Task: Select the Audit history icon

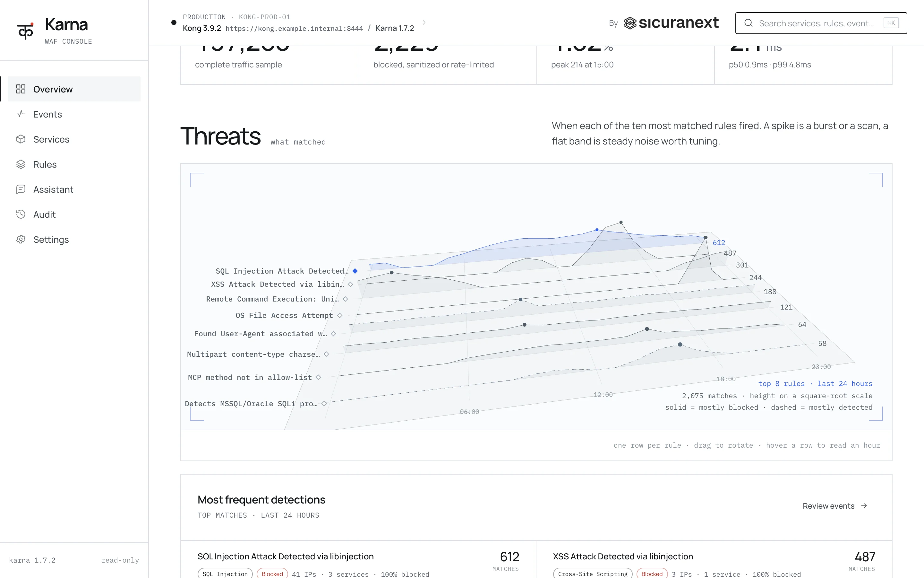Action: tap(21, 215)
